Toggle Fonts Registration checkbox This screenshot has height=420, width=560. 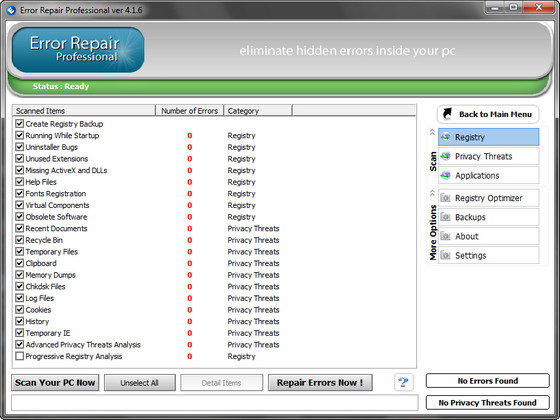coord(20,193)
